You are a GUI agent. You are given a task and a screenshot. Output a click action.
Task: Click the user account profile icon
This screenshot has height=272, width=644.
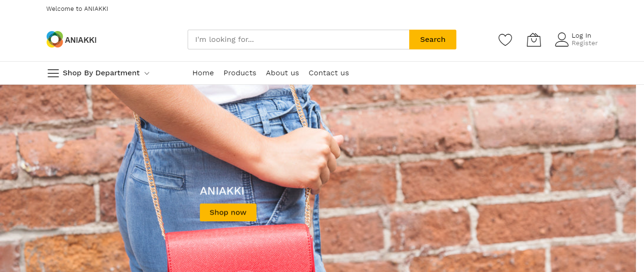(561, 40)
